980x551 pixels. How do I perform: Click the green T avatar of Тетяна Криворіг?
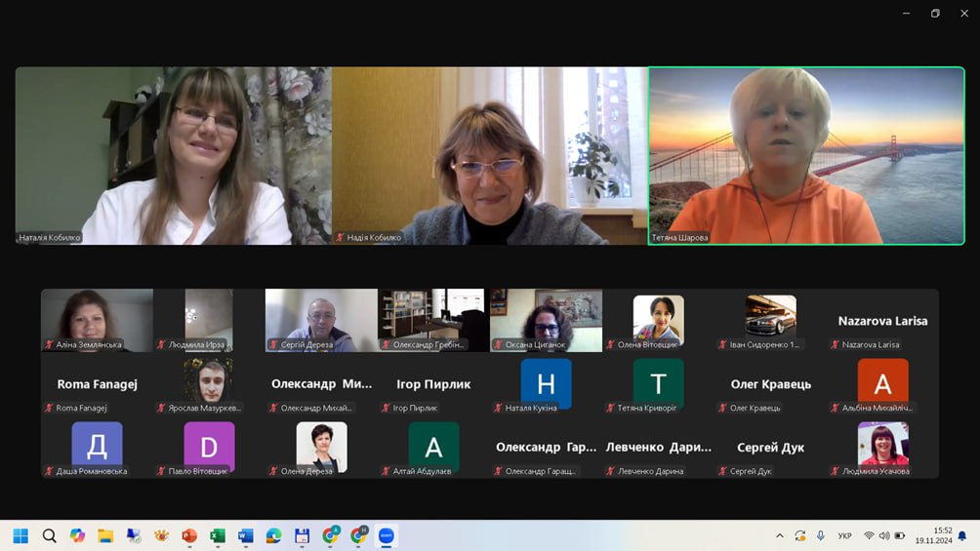(x=658, y=383)
